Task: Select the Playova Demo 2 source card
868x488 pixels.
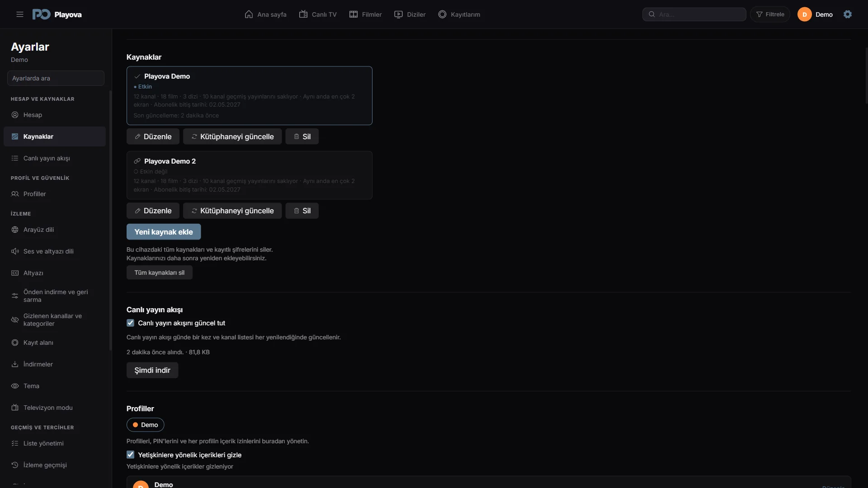Action: click(250, 175)
